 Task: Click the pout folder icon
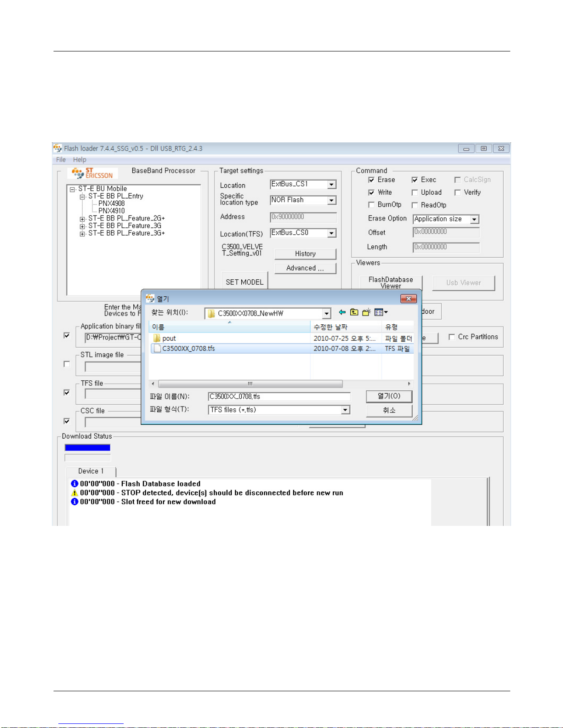coord(157,339)
